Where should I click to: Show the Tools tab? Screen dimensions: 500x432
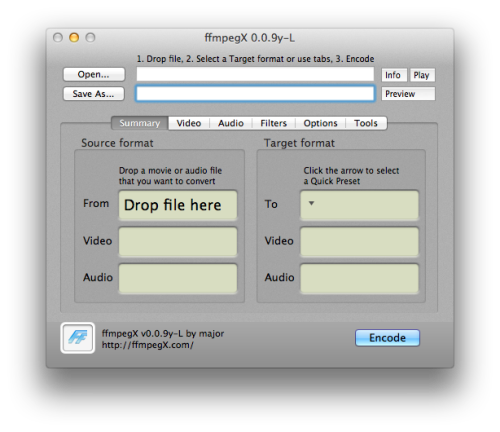pos(366,123)
